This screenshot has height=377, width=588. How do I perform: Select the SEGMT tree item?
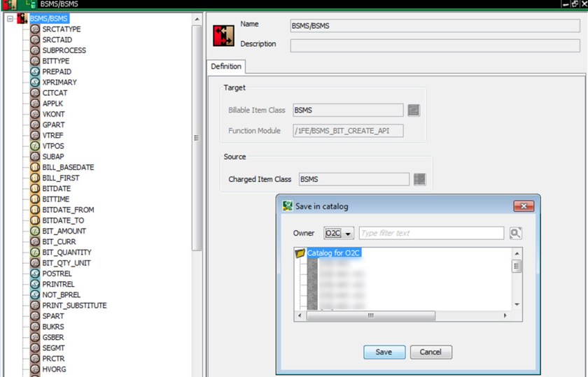(53, 348)
